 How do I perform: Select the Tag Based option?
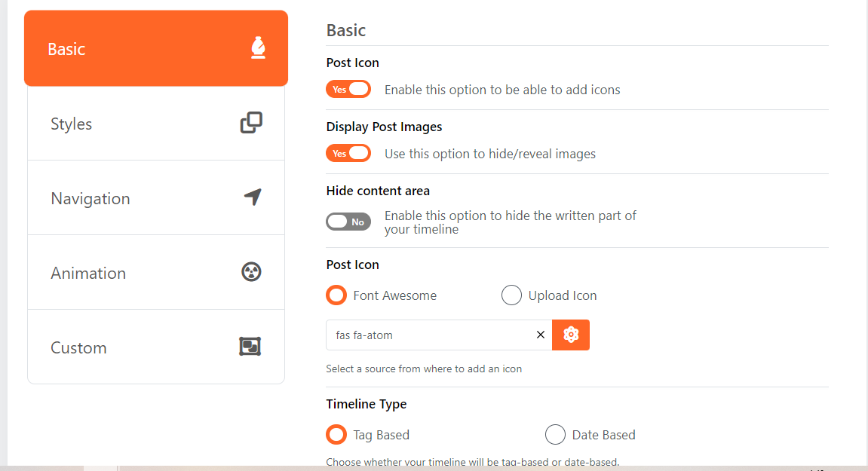point(336,434)
